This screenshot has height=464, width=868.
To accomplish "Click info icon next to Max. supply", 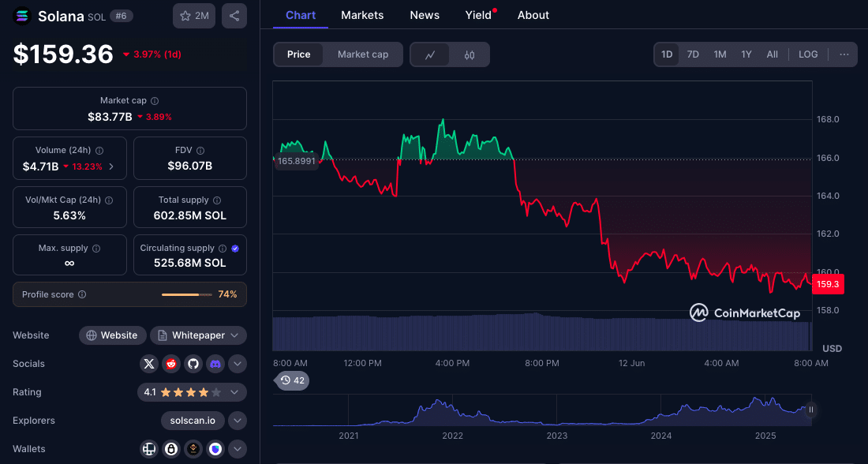I will click(96, 249).
